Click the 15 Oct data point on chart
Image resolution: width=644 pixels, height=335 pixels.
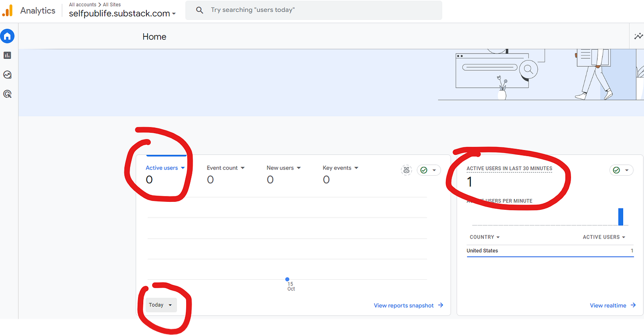(x=287, y=279)
